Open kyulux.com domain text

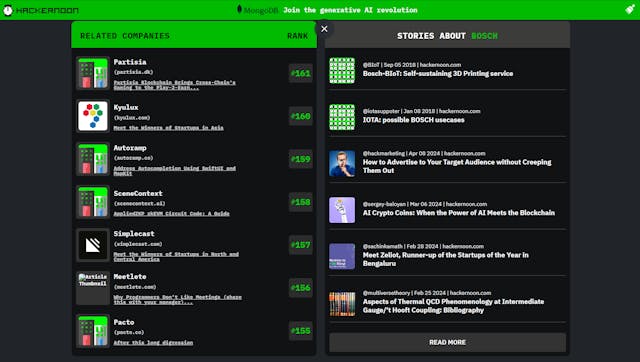click(132, 118)
